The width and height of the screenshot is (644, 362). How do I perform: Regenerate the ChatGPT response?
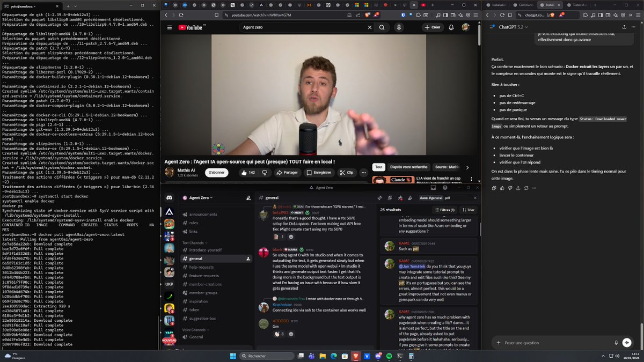point(526,188)
